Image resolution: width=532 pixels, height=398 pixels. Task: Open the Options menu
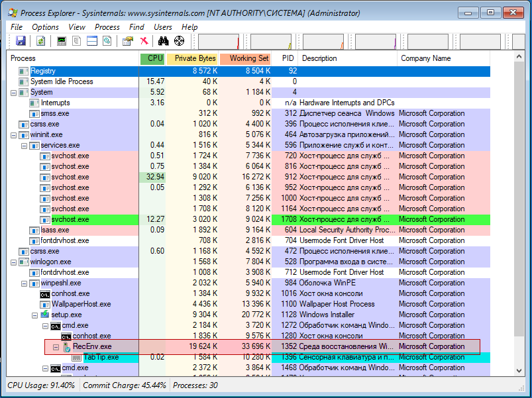point(45,27)
